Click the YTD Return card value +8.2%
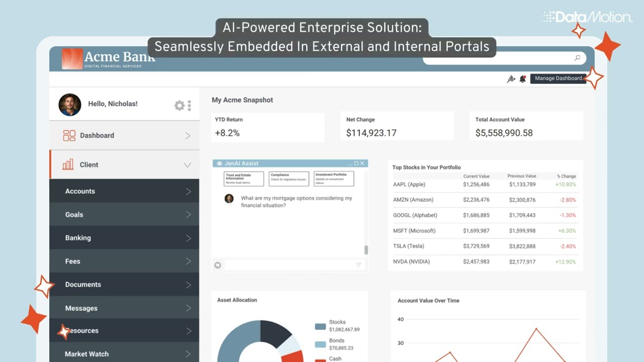644x362 pixels. [227, 133]
